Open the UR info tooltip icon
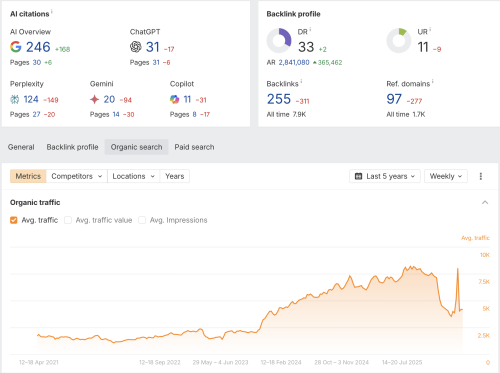Screen dimensions: 500x373 point(430,30)
